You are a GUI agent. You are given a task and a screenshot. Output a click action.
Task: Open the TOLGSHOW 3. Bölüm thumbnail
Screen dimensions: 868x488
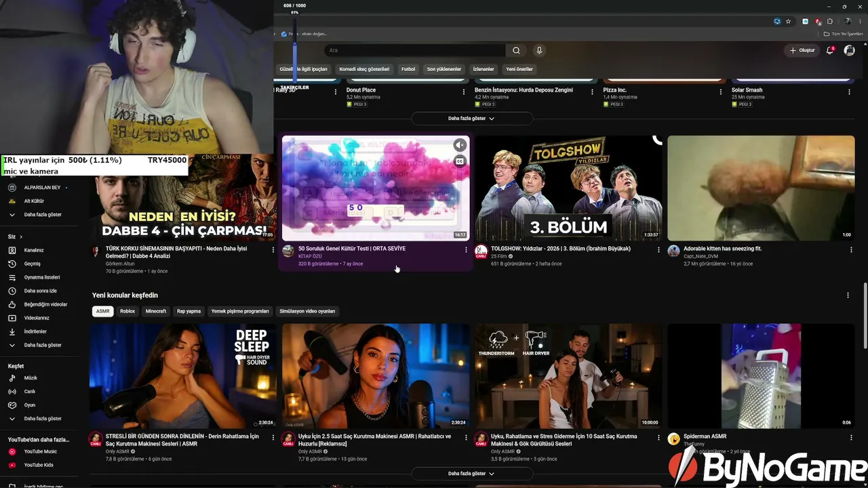coord(568,188)
